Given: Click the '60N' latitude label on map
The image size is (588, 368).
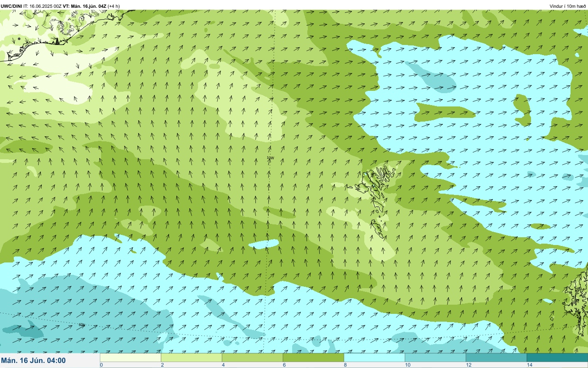Looking at the screenshot, I should point(82,325).
